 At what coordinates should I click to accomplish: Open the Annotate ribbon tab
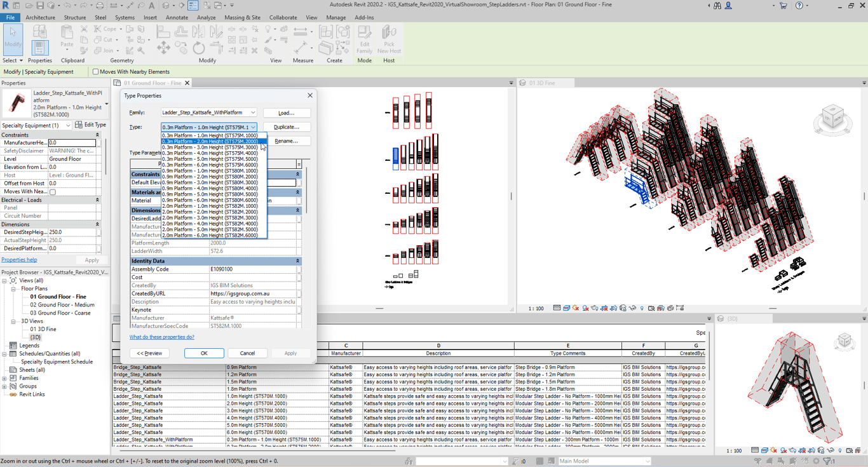(177, 18)
